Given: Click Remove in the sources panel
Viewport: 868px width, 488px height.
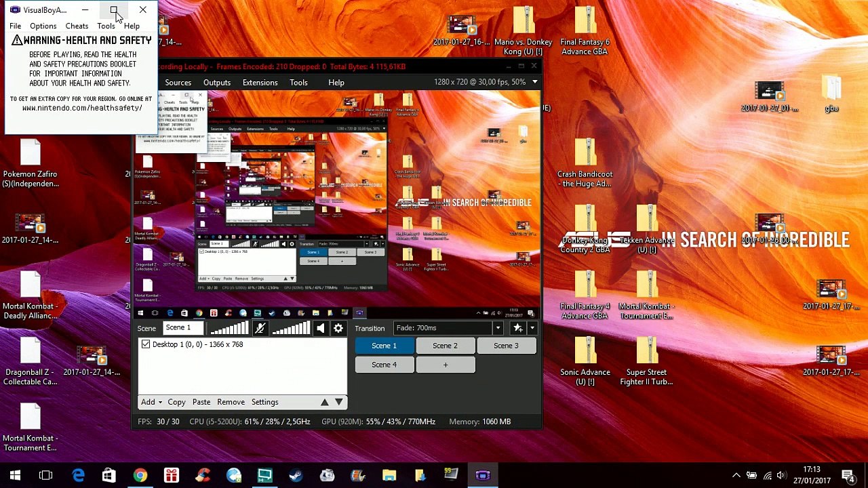Looking at the screenshot, I should coord(231,402).
